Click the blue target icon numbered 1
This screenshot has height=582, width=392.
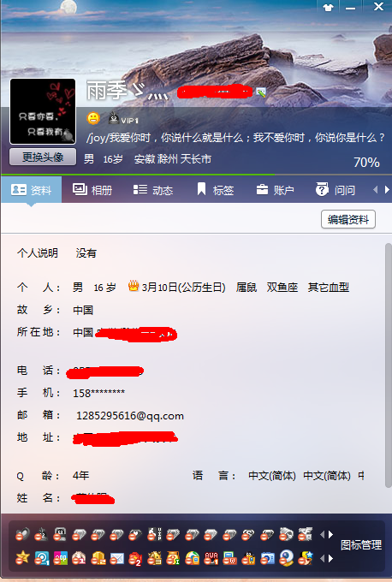tap(41, 558)
